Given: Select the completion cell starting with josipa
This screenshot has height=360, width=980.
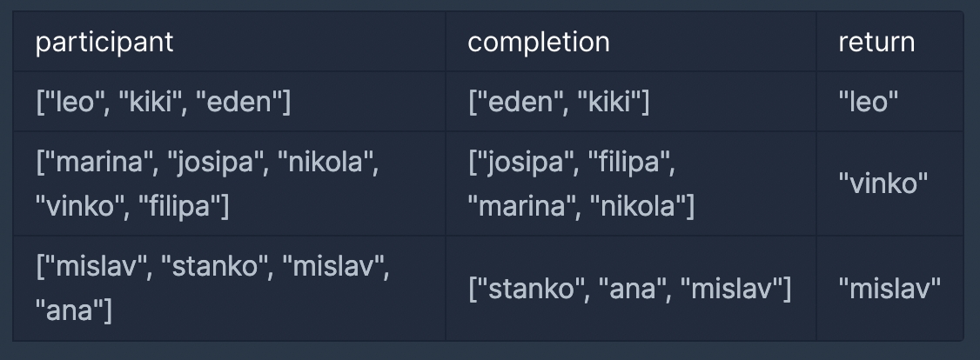Looking at the screenshot, I should [x=631, y=184].
